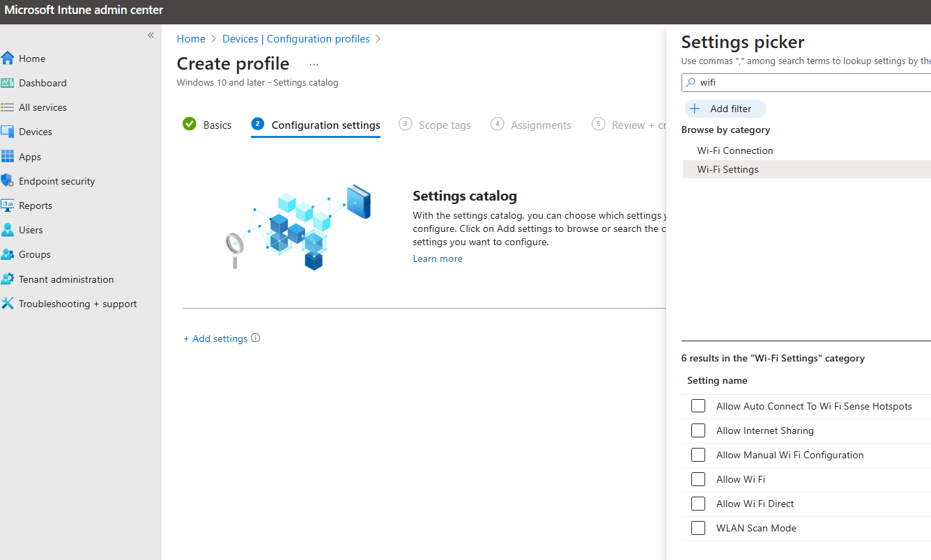The height and width of the screenshot is (560, 931).
Task: Click the info icon beside Add settings
Action: [x=256, y=338]
